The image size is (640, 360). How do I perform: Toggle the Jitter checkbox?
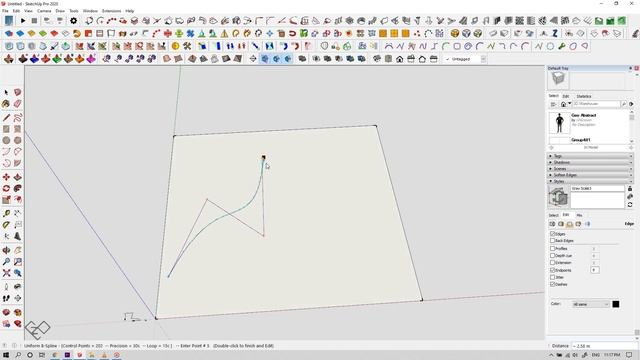[552, 277]
